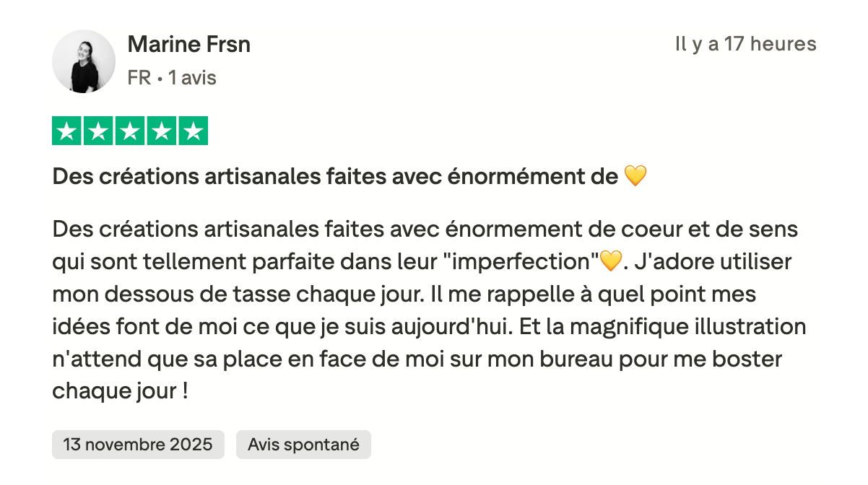Click the "Avis spontané" tag
This screenshot has width=868, height=485.
pos(303,445)
